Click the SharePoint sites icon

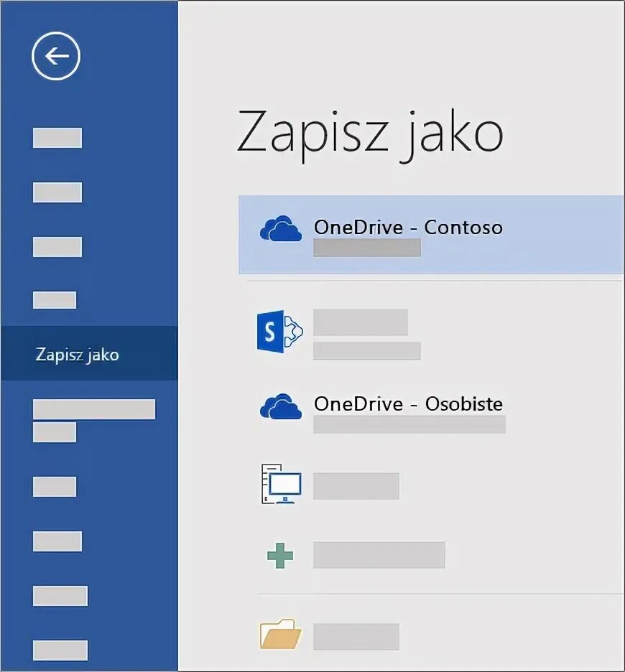point(279,331)
